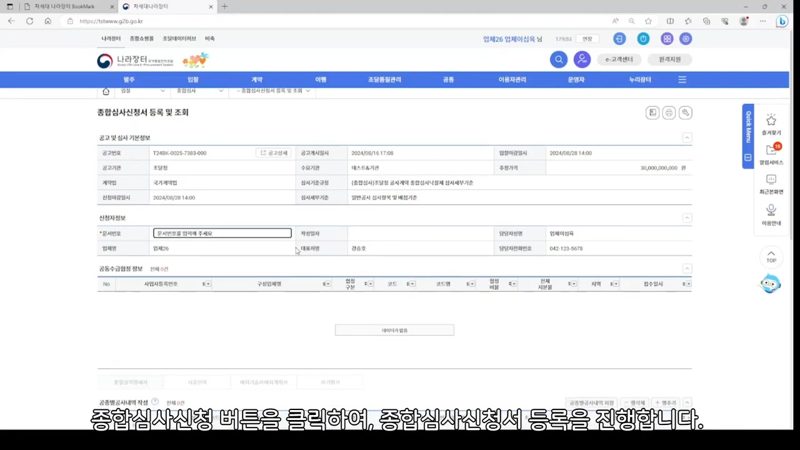Open browser split screen icon

pyautogui.click(x=670, y=21)
